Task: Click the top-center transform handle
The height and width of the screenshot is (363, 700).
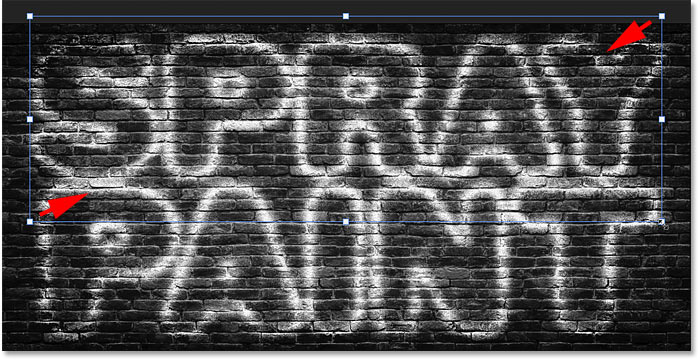Action: click(346, 16)
